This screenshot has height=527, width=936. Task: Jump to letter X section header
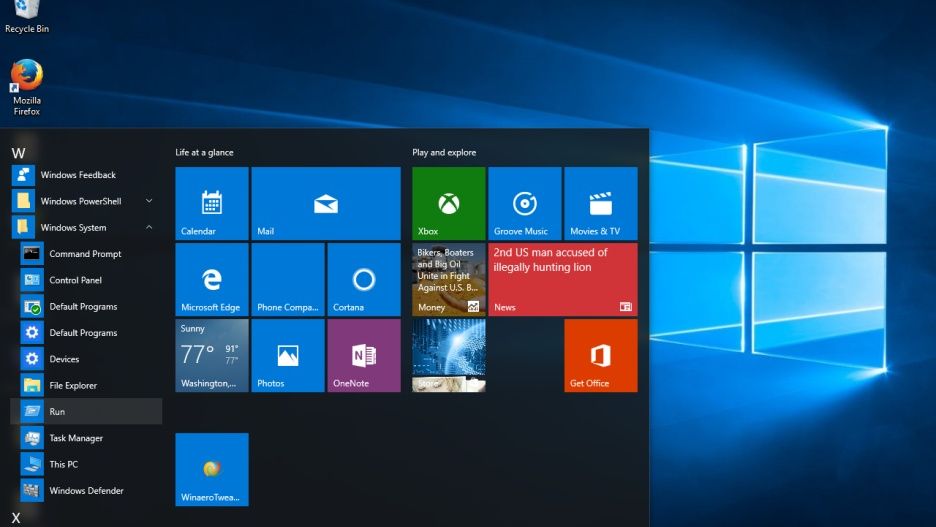point(16,517)
